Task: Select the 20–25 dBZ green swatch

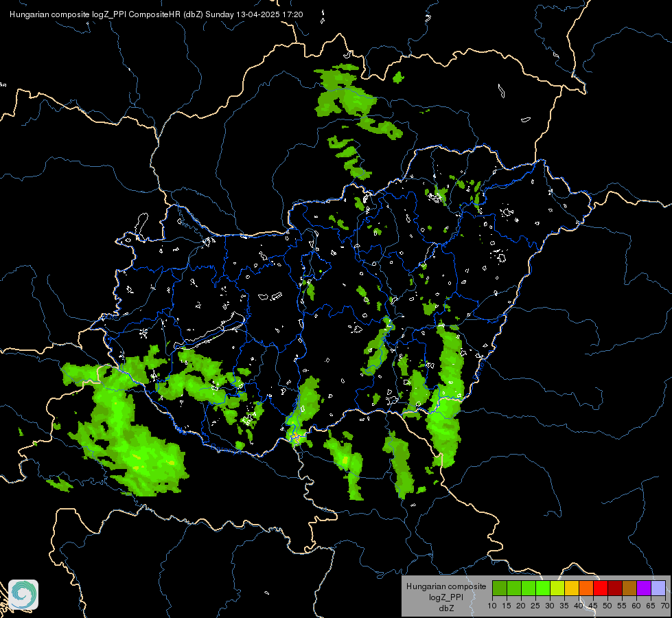Action: [529, 588]
